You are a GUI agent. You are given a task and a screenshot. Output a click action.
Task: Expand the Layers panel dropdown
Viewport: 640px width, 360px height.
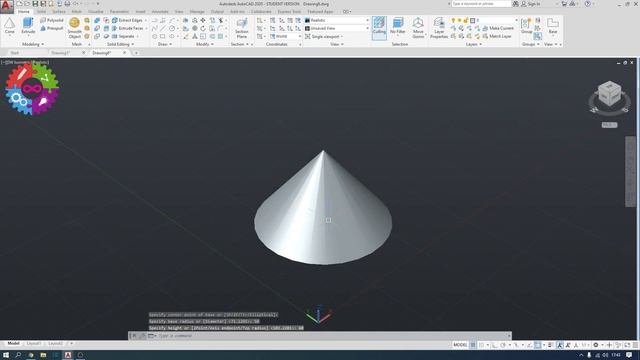pos(473,44)
